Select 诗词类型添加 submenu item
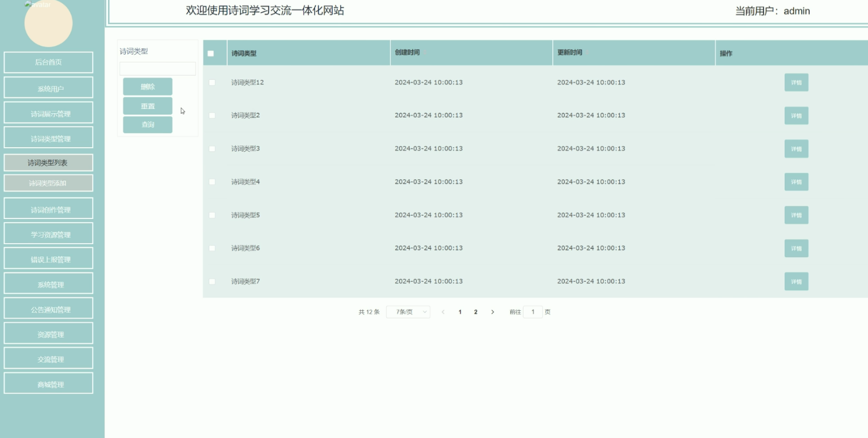Screen dimensions: 868x438 (49, 183)
